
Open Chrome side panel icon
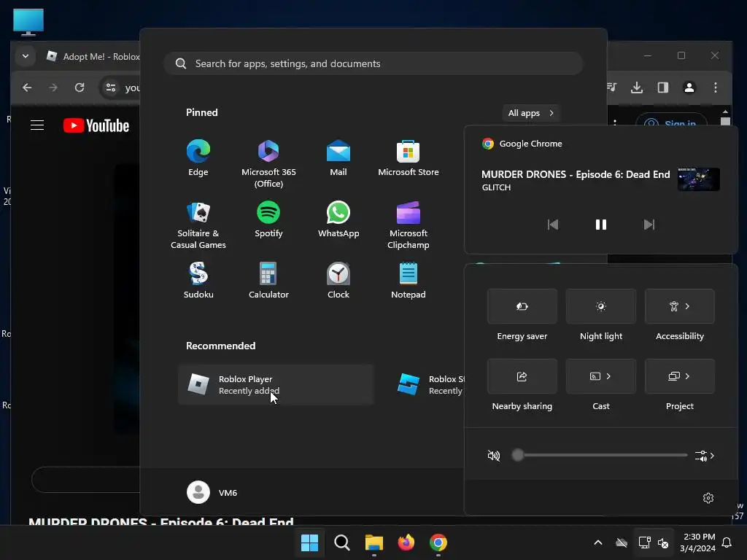pyautogui.click(x=663, y=87)
